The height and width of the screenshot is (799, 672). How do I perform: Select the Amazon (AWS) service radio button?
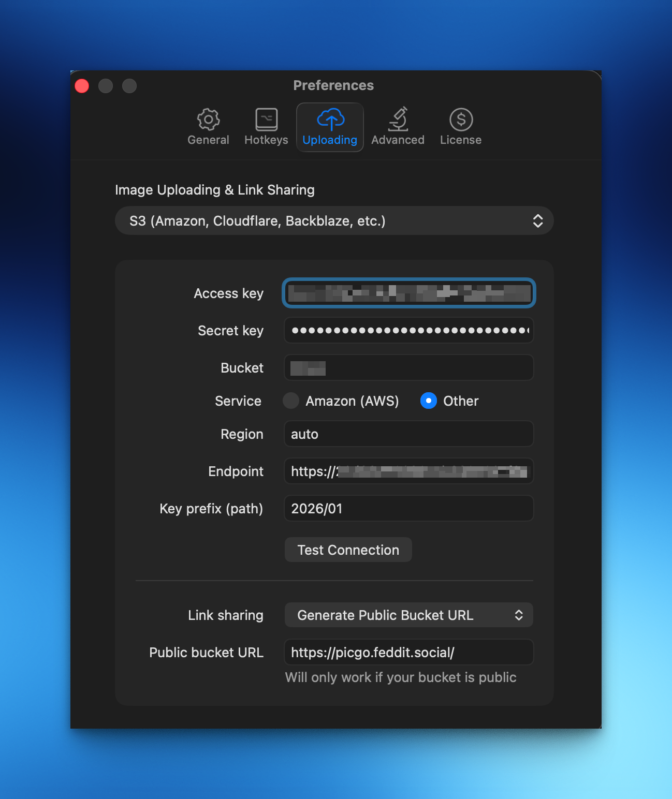291,401
